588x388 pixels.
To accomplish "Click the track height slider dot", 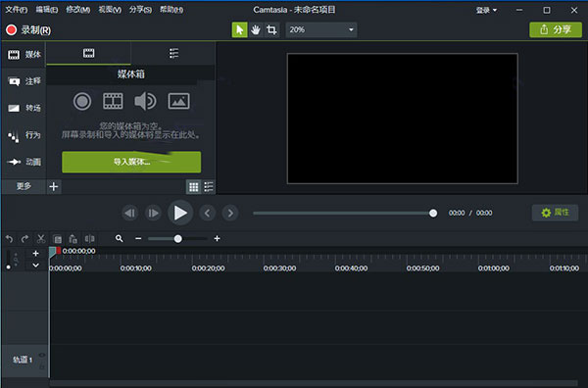I will tap(8, 267).
